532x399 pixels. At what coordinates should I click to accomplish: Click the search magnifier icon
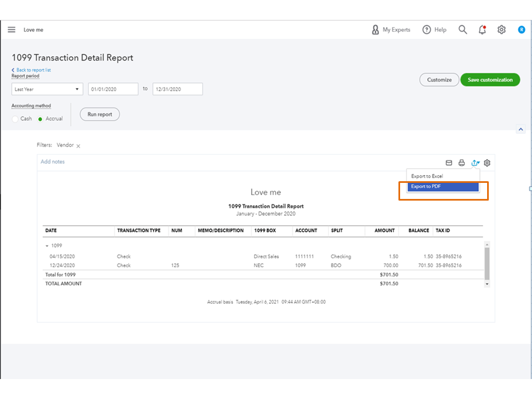coord(463,30)
